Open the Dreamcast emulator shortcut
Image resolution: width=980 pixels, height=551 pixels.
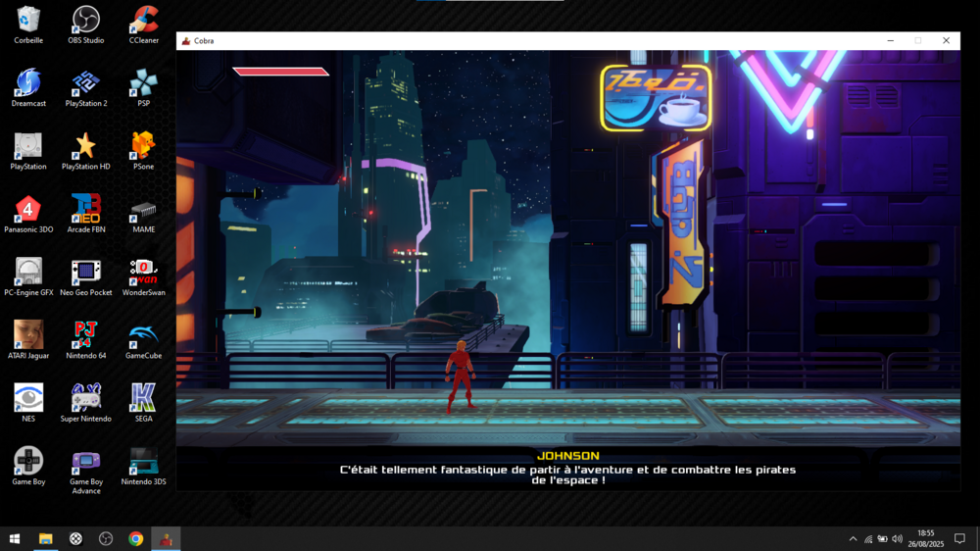[x=28, y=83]
